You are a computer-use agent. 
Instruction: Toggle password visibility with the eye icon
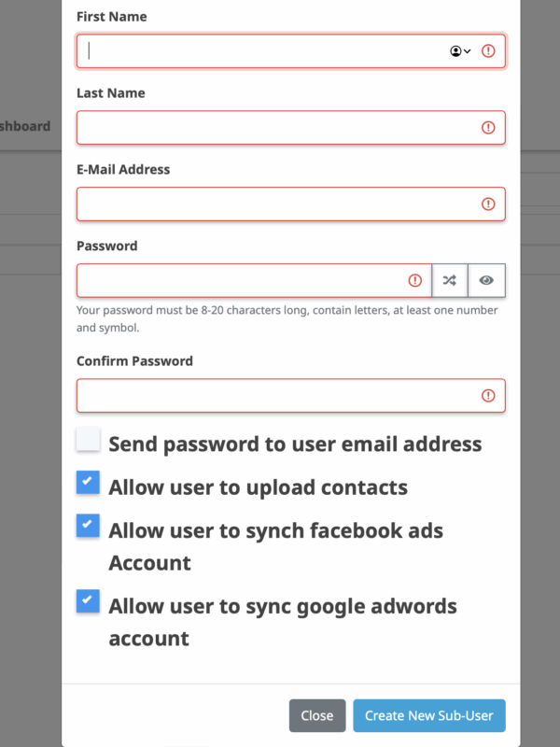pos(486,280)
